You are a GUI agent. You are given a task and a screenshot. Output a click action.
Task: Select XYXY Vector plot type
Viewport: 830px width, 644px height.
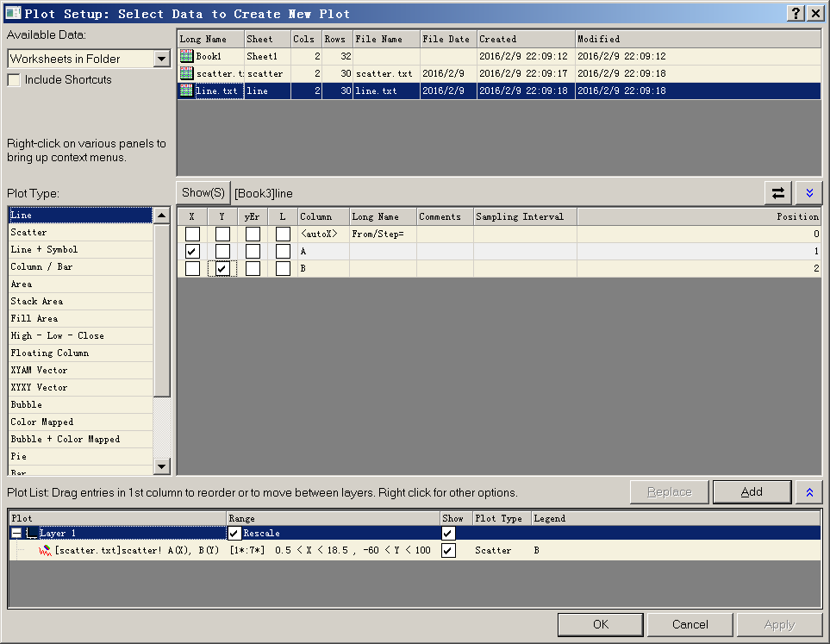tap(80, 387)
